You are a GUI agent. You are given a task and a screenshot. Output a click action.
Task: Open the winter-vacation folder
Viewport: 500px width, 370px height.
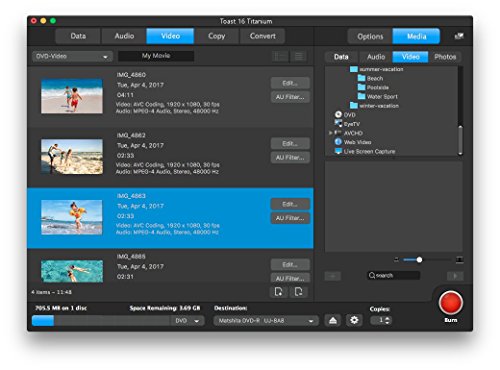(x=374, y=106)
